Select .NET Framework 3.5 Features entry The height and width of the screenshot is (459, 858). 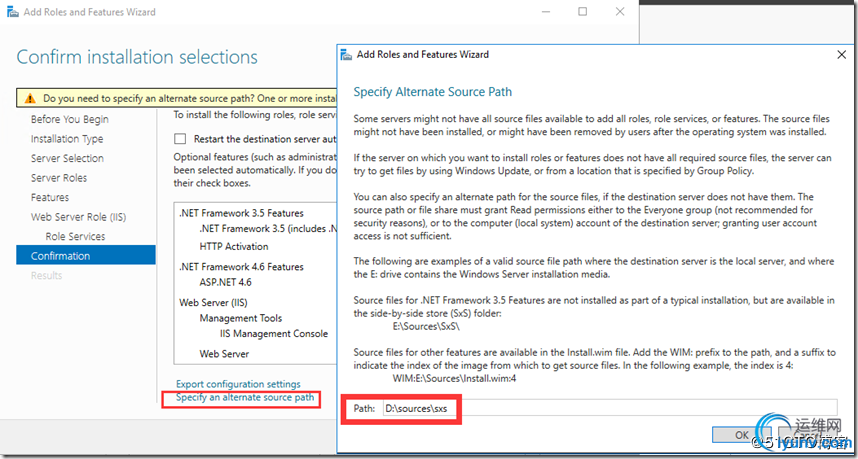pyautogui.click(x=241, y=213)
